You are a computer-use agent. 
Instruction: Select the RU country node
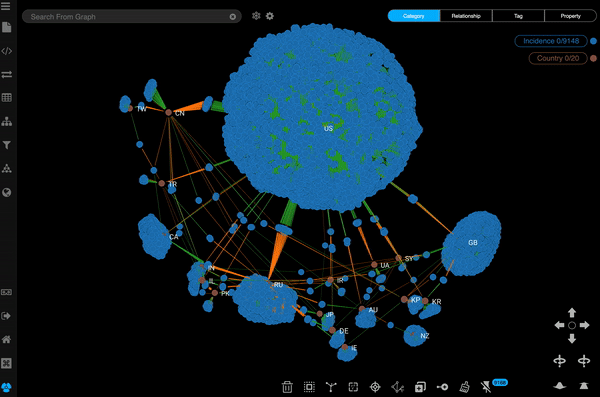pyautogui.click(x=278, y=285)
